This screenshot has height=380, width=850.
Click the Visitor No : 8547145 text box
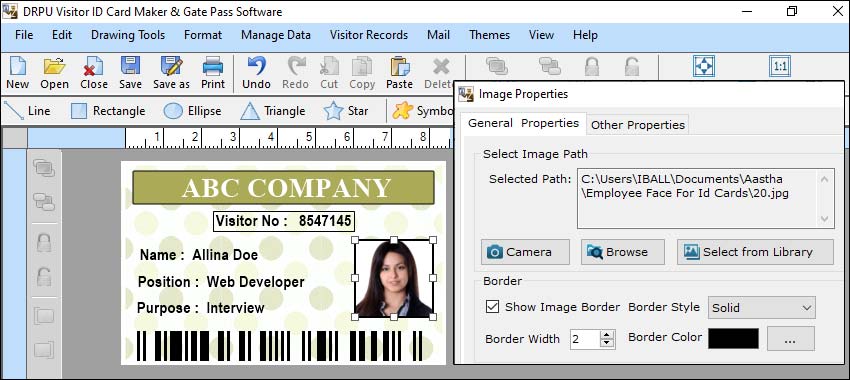pyautogui.click(x=284, y=221)
